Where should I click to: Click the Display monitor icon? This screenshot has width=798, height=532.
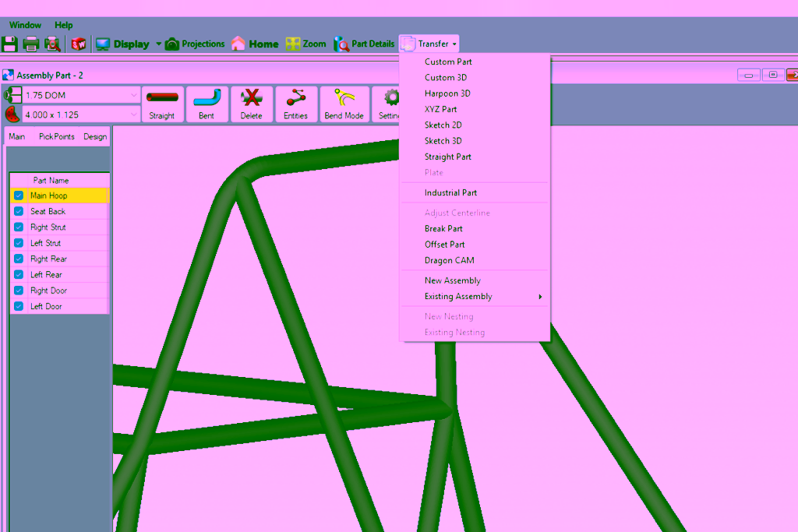point(103,44)
